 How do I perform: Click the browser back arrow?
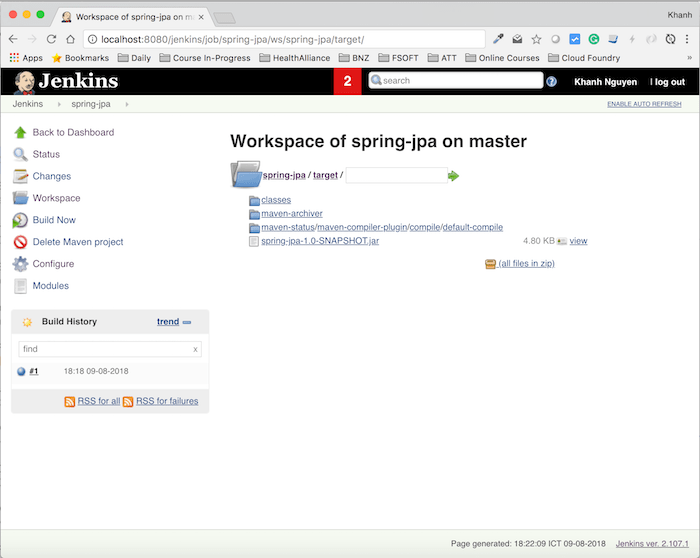[13, 39]
